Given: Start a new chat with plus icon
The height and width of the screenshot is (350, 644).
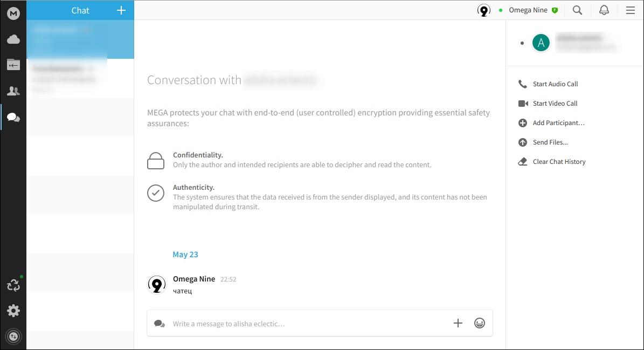Looking at the screenshot, I should point(121,10).
